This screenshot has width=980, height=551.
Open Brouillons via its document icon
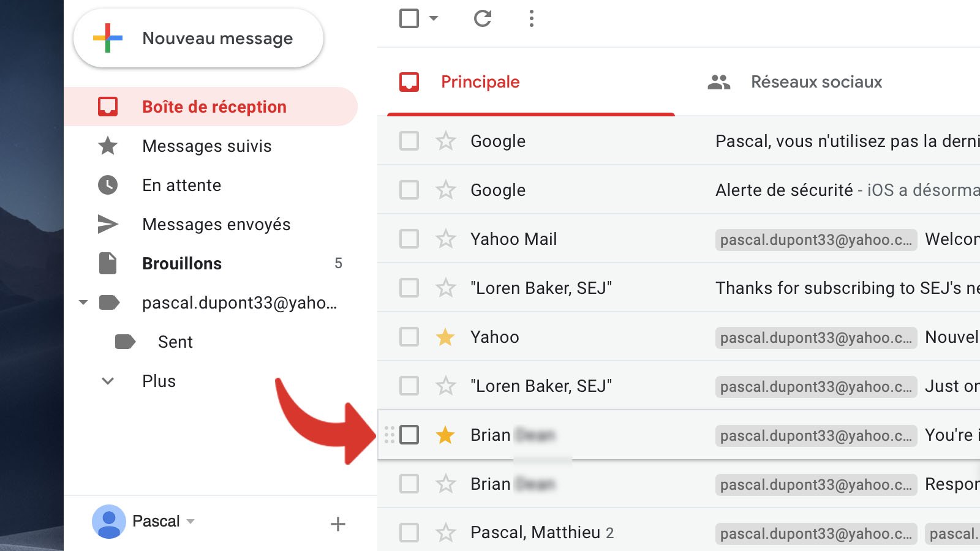coord(107,263)
